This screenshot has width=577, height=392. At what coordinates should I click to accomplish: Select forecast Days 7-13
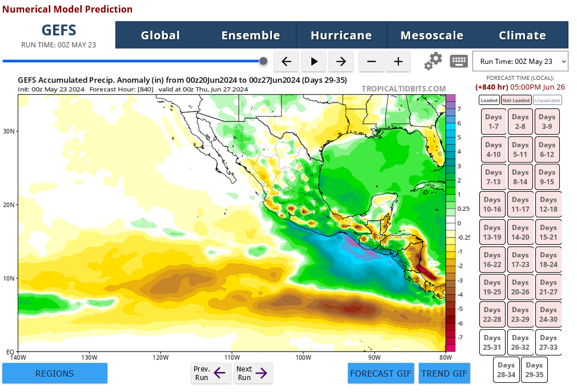pyautogui.click(x=494, y=177)
